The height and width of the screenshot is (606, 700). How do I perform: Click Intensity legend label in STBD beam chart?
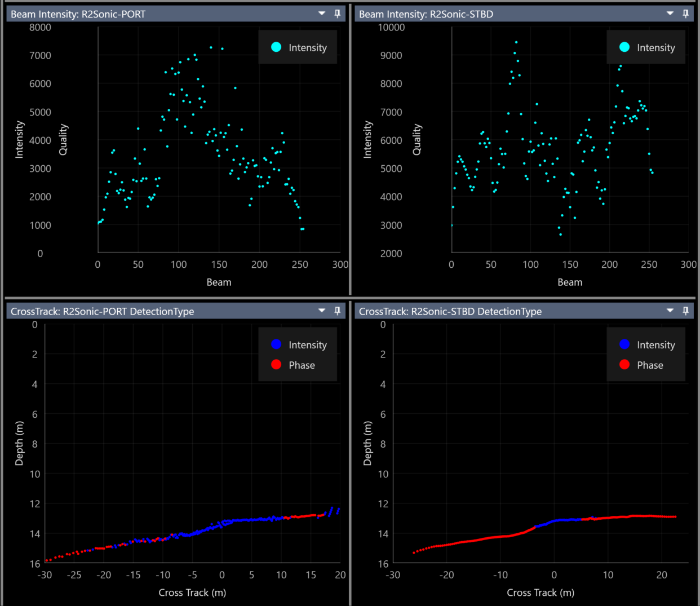[x=656, y=48]
